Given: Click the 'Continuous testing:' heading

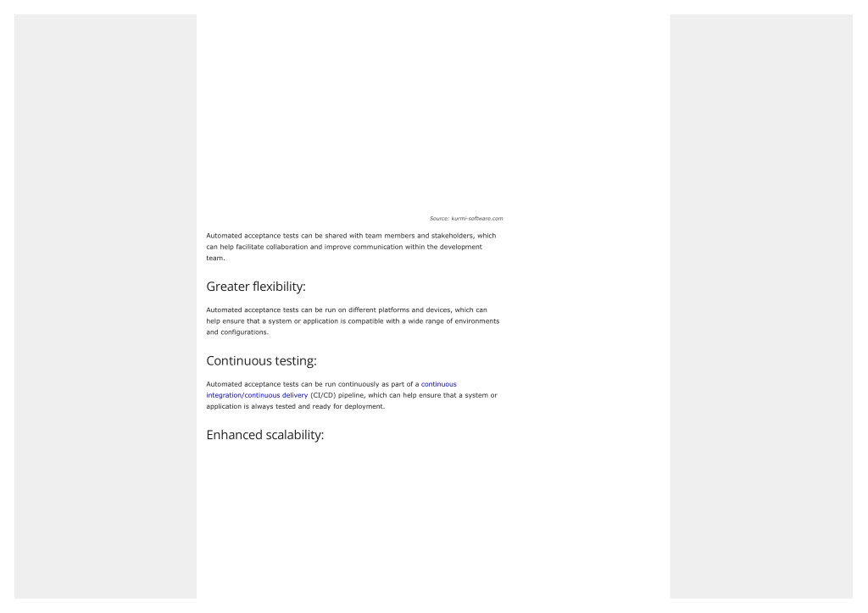Looking at the screenshot, I should click(261, 360).
